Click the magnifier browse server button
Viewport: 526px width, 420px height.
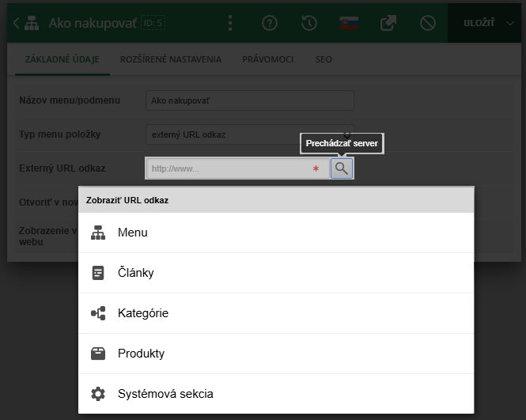pos(342,168)
